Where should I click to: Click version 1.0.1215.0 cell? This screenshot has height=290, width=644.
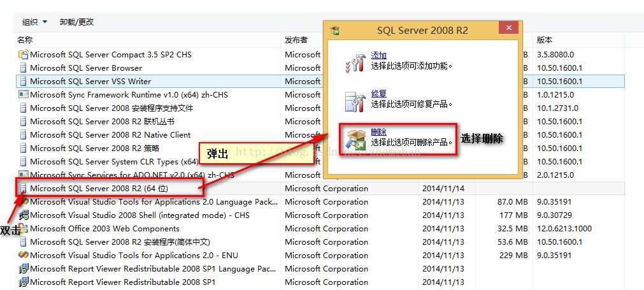tap(555, 94)
